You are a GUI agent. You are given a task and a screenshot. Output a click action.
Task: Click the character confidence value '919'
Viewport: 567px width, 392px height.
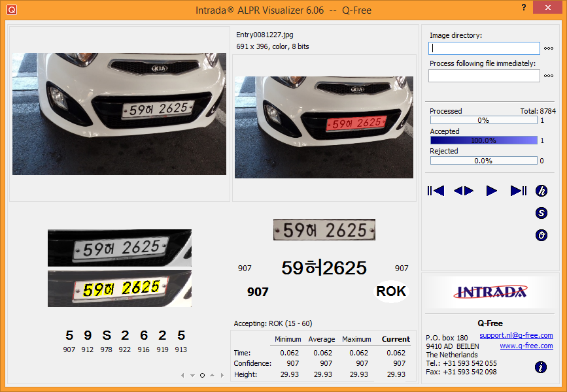click(x=162, y=350)
